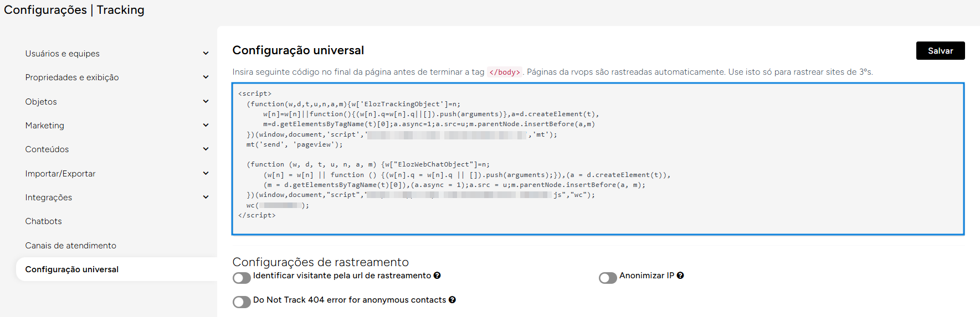Image resolution: width=980 pixels, height=317 pixels.
Task: Open the Chatbots menu item
Action: pyautogui.click(x=43, y=221)
